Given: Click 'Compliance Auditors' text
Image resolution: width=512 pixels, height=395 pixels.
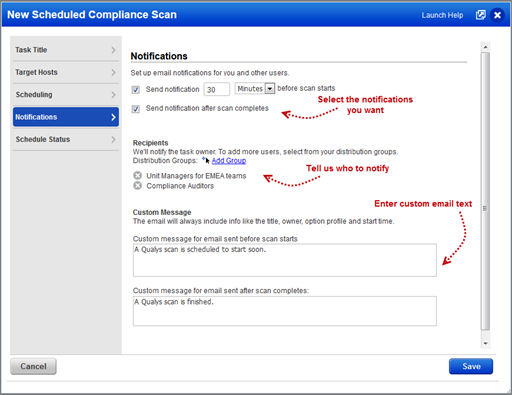Looking at the screenshot, I should (180, 186).
